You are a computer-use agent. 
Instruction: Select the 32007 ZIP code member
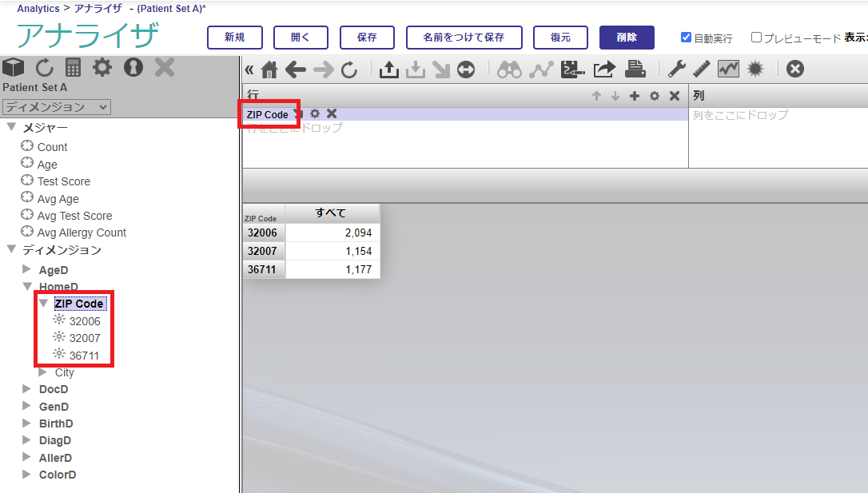click(x=85, y=338)
